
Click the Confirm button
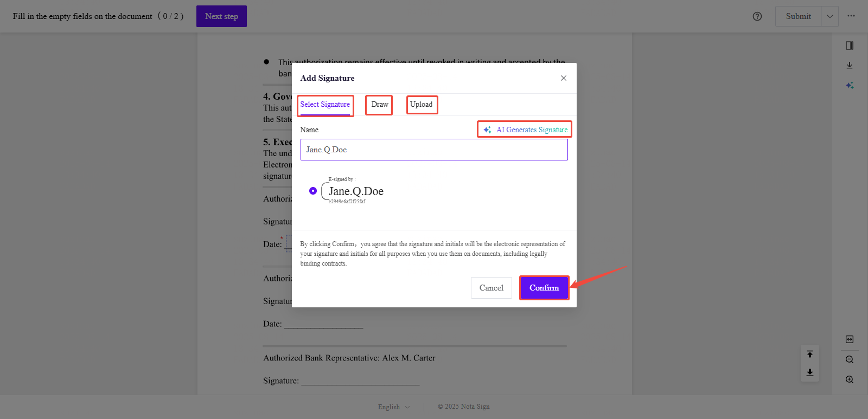point(544,288)
